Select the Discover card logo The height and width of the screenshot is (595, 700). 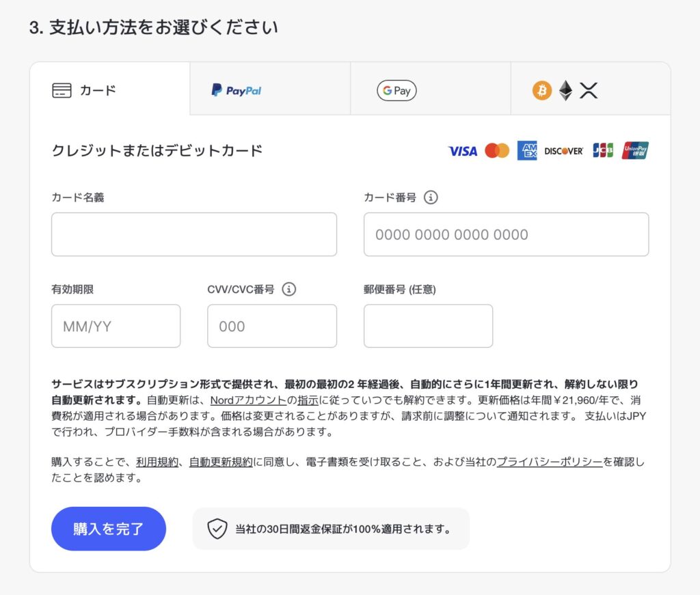pos(563,151)
